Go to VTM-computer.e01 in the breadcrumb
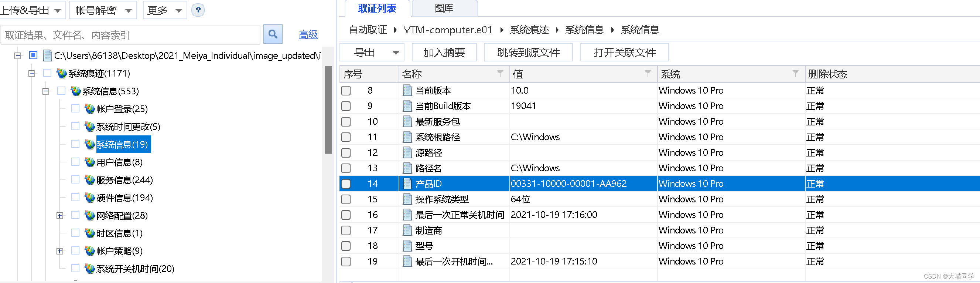The height and width of the screenshot is (283, 980). [448, 30]
